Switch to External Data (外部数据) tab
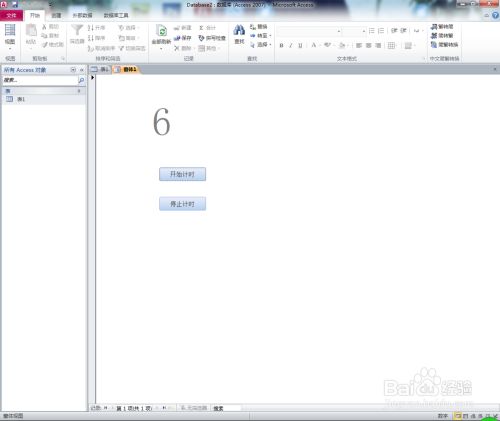500x421 pixels. pos(82,15)
